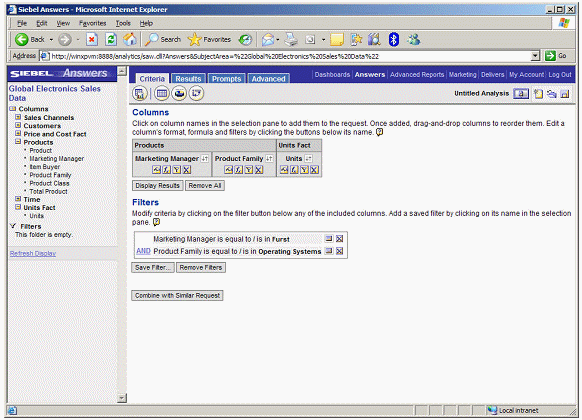The width and height of the screenshot is (582, 420).
Task: Click the AND operator in filters
Action: (x=143, y=251)
